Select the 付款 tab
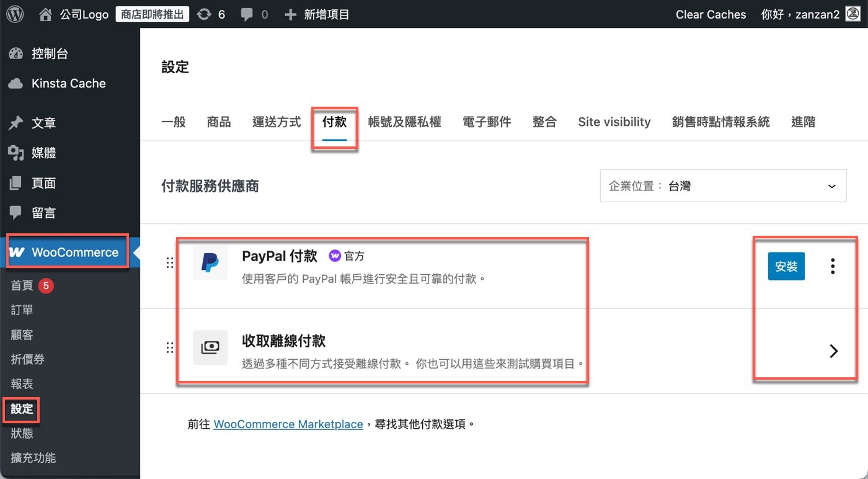Image resolution: width=868 pixels, height=479 pixels. tap(334, 122)
